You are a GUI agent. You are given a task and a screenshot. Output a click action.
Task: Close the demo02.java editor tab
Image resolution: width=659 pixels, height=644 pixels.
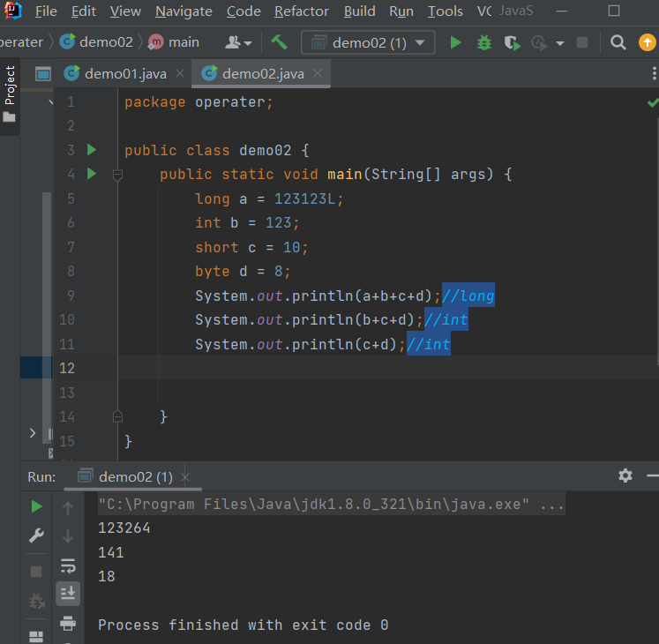tap(318, 73)
